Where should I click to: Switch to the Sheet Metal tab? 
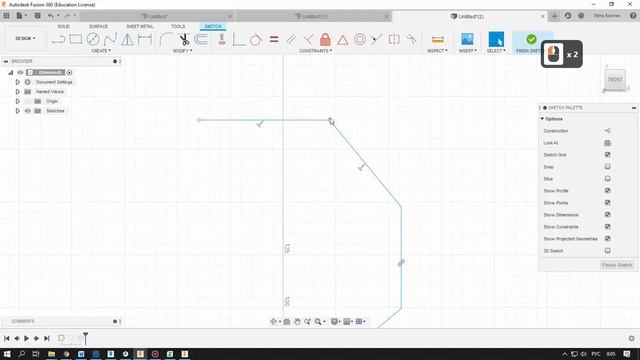point(140,26)
